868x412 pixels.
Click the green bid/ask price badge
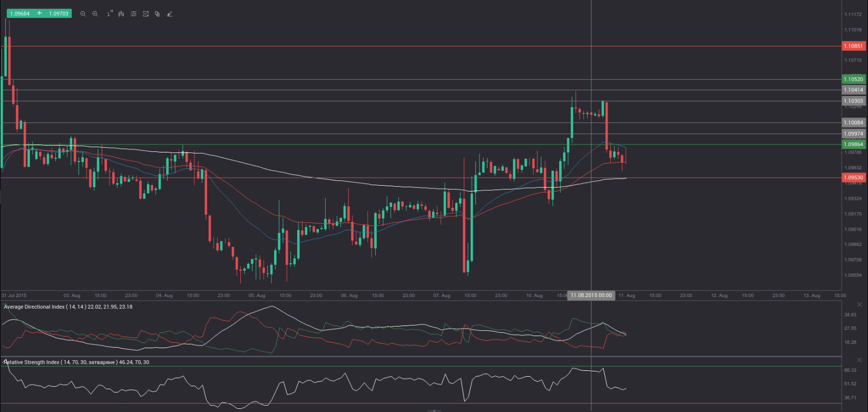point(39,14)
